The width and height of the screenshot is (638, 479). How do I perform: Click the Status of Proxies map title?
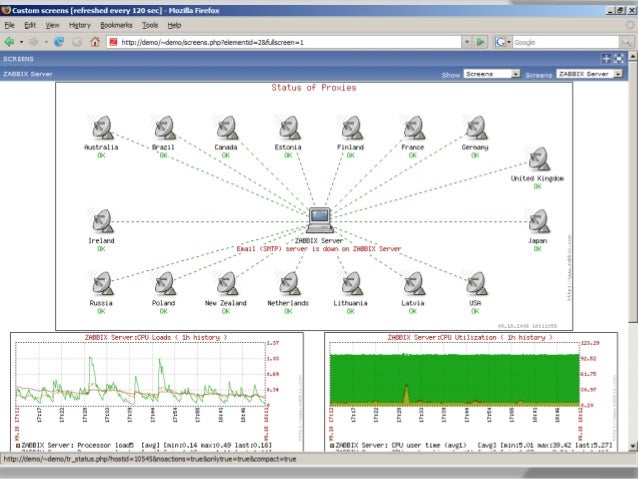[314, 87]
